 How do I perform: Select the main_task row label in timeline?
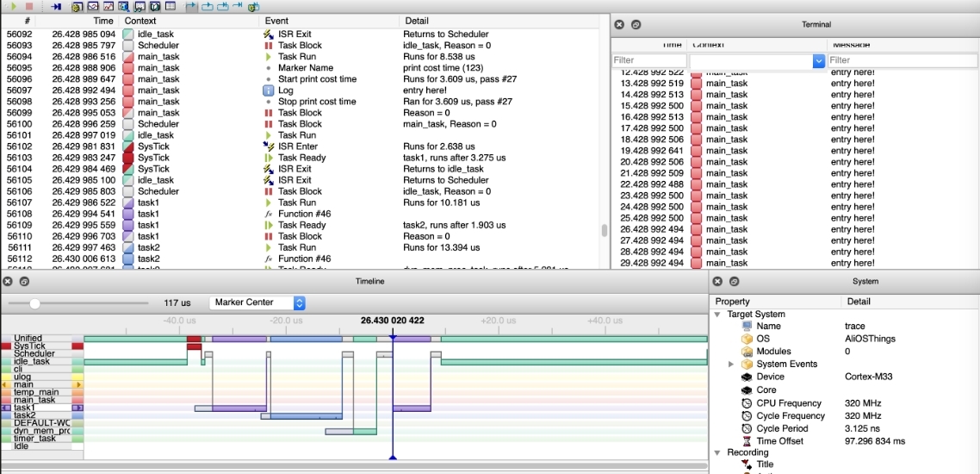click(34, 400)
